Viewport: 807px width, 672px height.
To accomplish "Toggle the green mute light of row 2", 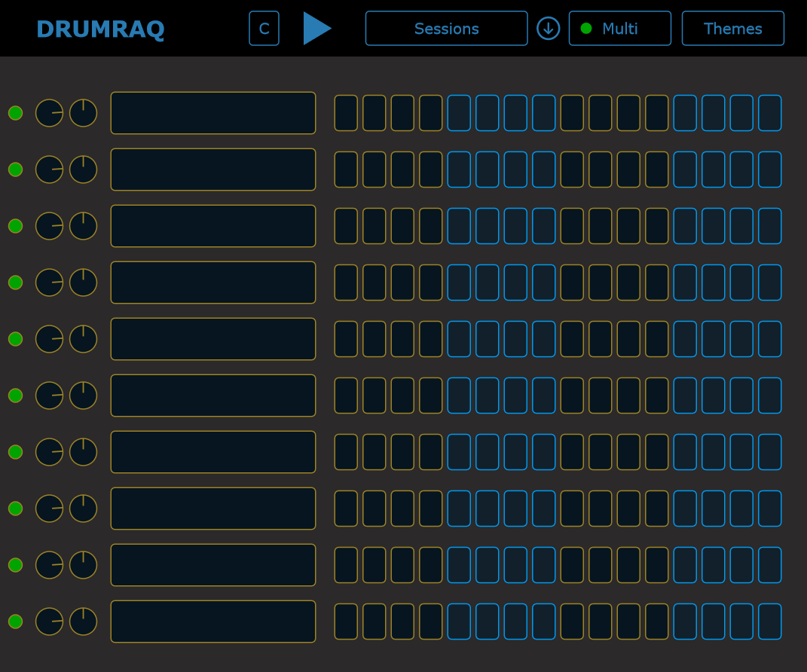I will (15, 170).
